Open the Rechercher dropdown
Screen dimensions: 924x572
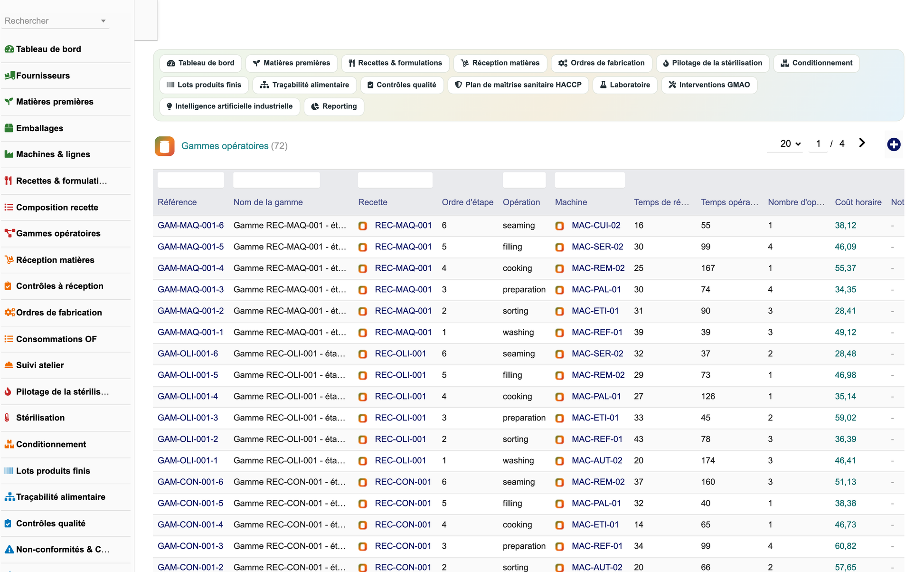click(x=55, y=21)
